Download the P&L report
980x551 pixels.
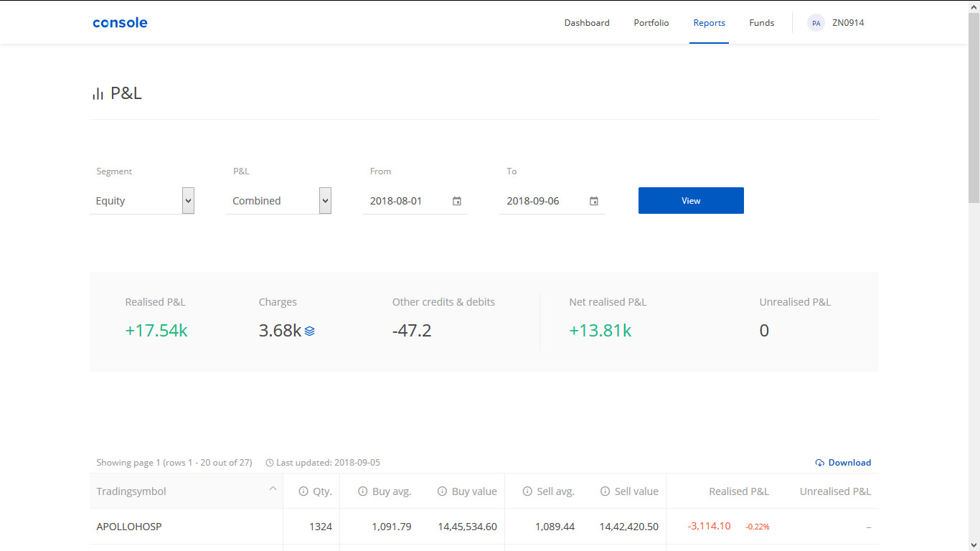tap(844, 463)
